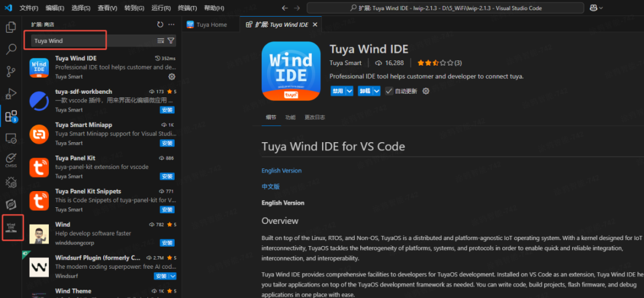644x298 pixels.
Task: Open the 选择(S) menu
Action: [x=81, y=8]
